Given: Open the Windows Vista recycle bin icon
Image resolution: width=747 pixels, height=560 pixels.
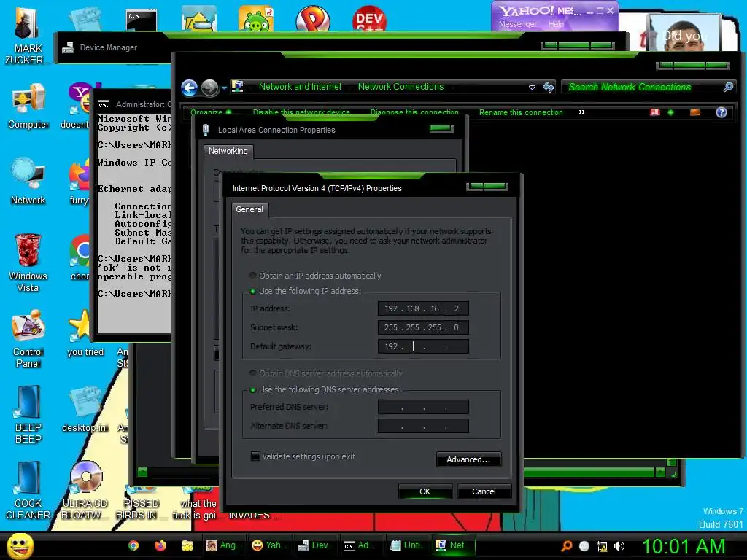Looking at the screenshot, I should [x=28, y=262].
